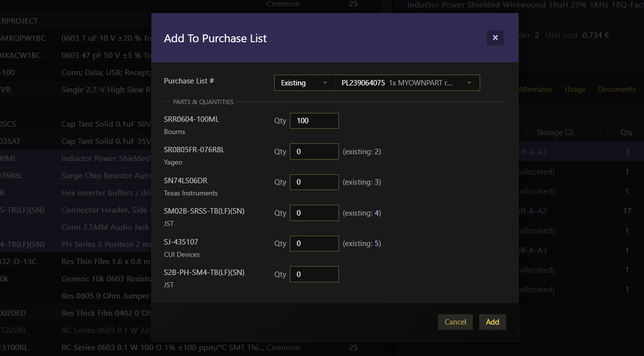The image size is (644, 356).
Task: Select the SRR0604-100ML part name
Action: point(191,119)
